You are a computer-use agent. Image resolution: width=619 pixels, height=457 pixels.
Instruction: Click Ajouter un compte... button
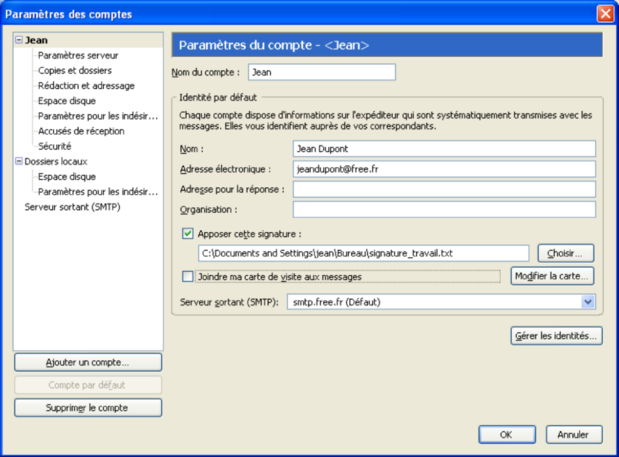[88, 362]
